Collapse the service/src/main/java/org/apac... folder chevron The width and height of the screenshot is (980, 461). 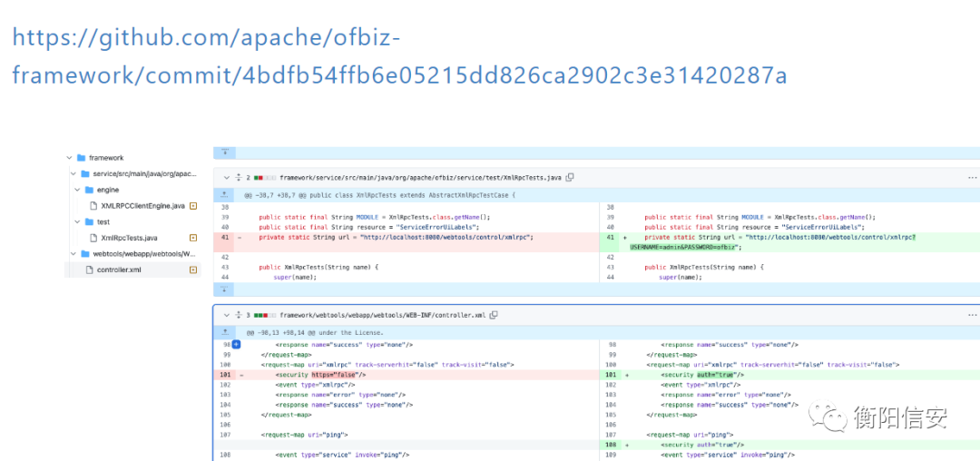coord(73,173)
